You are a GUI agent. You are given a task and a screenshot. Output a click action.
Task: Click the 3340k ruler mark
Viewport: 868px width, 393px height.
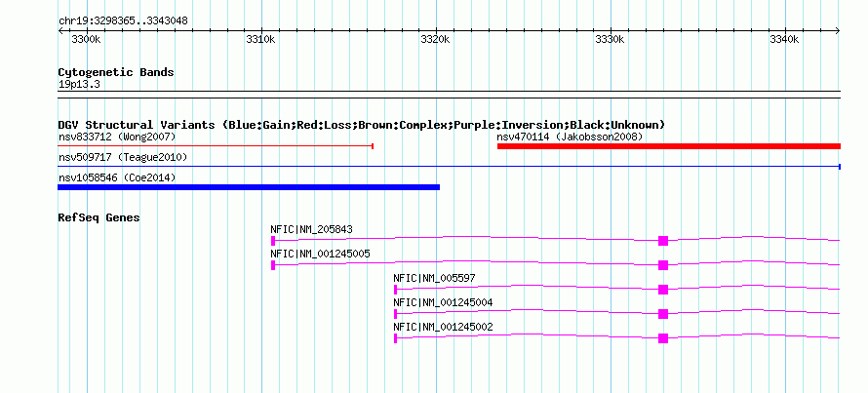coord(785,39)
